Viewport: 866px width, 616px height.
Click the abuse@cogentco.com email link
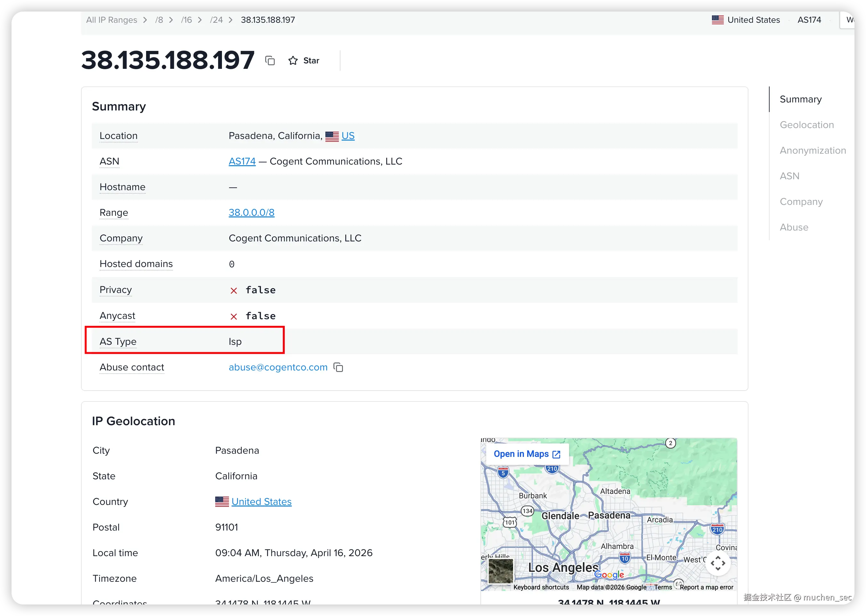click(278, 367)
